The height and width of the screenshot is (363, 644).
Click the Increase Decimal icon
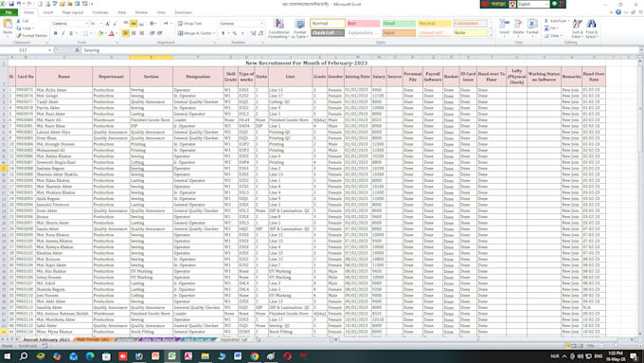click(253, 33)
